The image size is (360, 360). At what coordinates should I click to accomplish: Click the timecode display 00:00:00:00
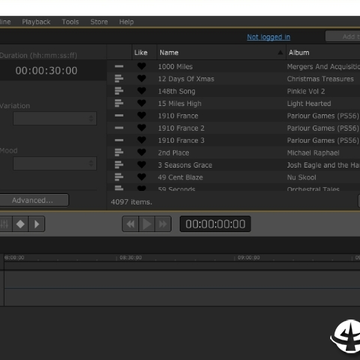point(215,224)
